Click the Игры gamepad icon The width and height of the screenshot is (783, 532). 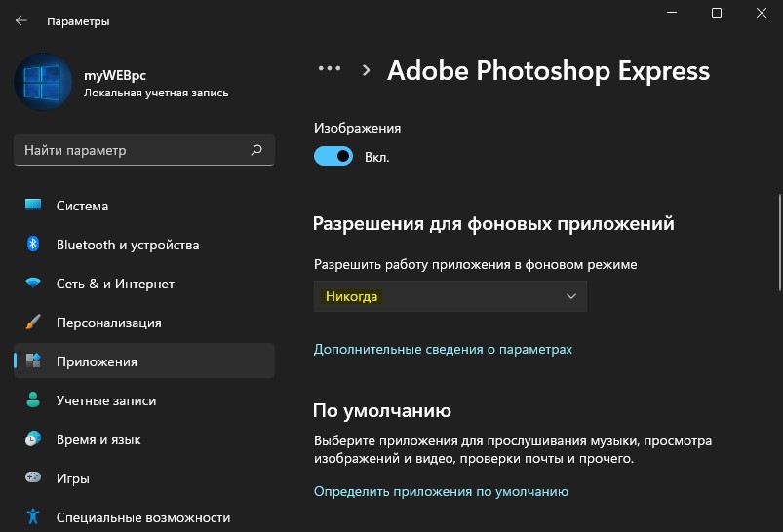(x=33, y=477)
